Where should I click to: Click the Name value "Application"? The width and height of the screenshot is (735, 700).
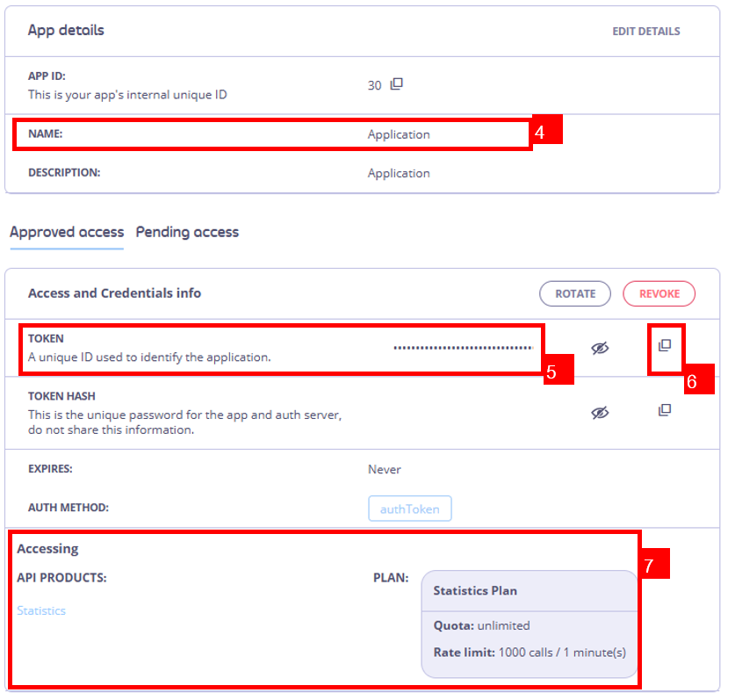pyautogui.click(x=399, y=134)
